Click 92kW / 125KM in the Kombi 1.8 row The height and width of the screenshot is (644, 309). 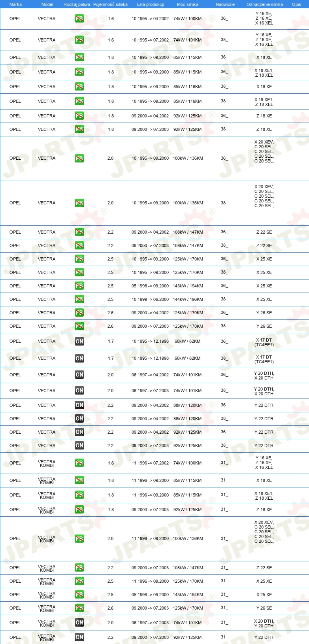pyautogui.click(x=188, y=510)
